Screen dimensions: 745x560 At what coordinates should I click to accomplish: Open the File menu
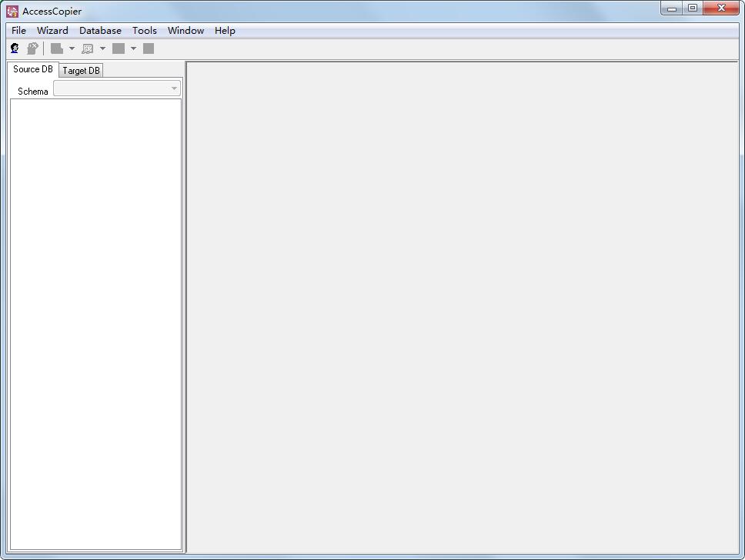point(18,31)
